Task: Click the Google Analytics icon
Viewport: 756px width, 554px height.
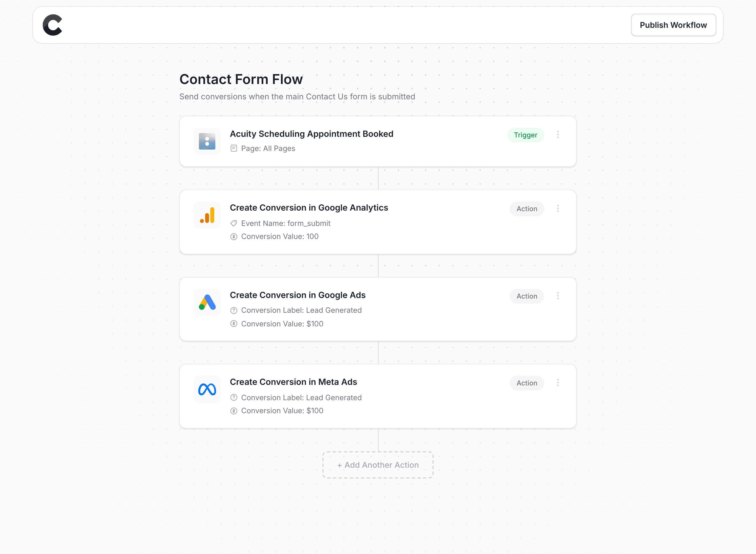Action: pyautogui.click(x=207, y=215)
